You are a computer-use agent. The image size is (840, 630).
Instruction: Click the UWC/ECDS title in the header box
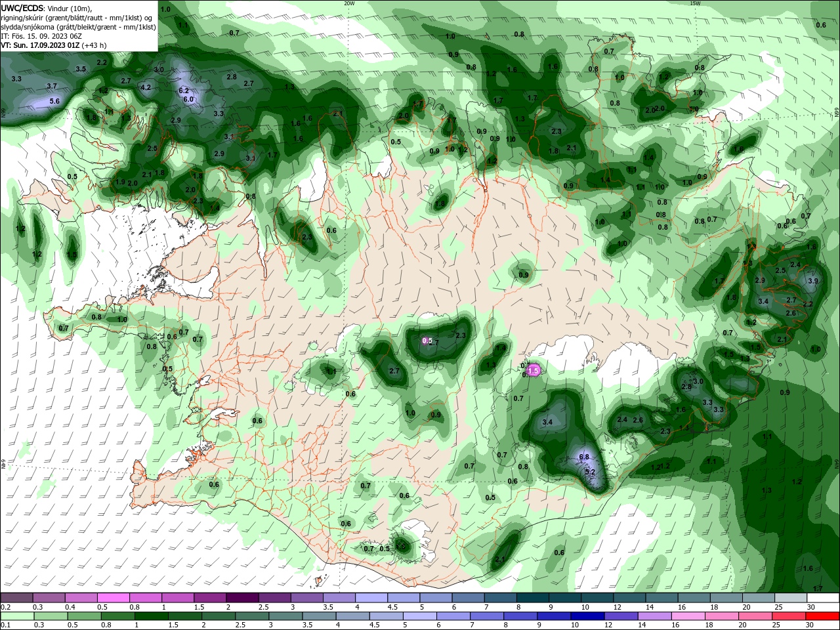(22, 8)
